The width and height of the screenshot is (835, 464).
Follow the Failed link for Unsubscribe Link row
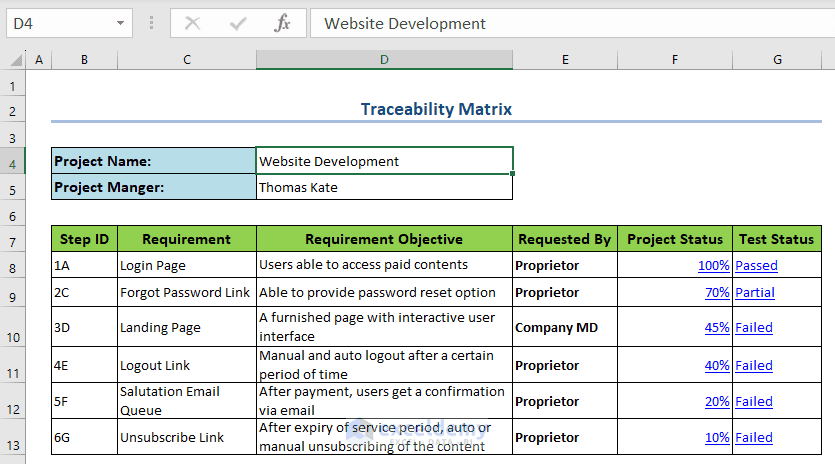(x=754, y=437)
